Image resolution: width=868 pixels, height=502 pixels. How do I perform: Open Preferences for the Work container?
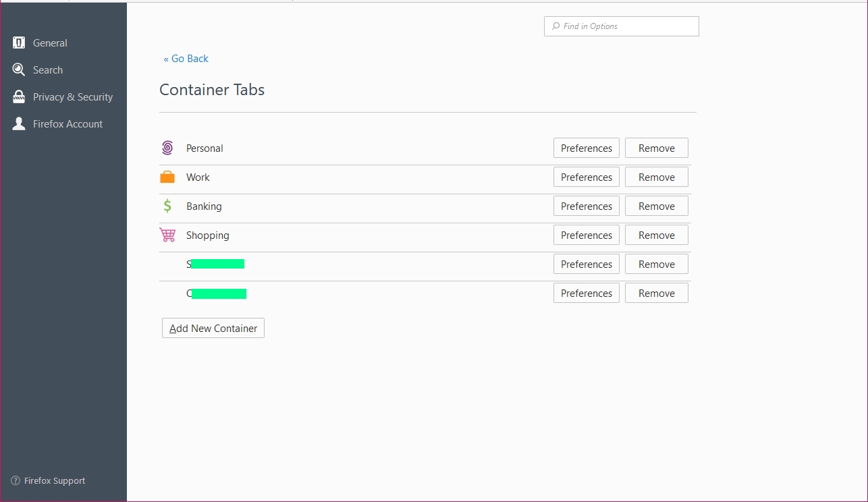[586, 176]
